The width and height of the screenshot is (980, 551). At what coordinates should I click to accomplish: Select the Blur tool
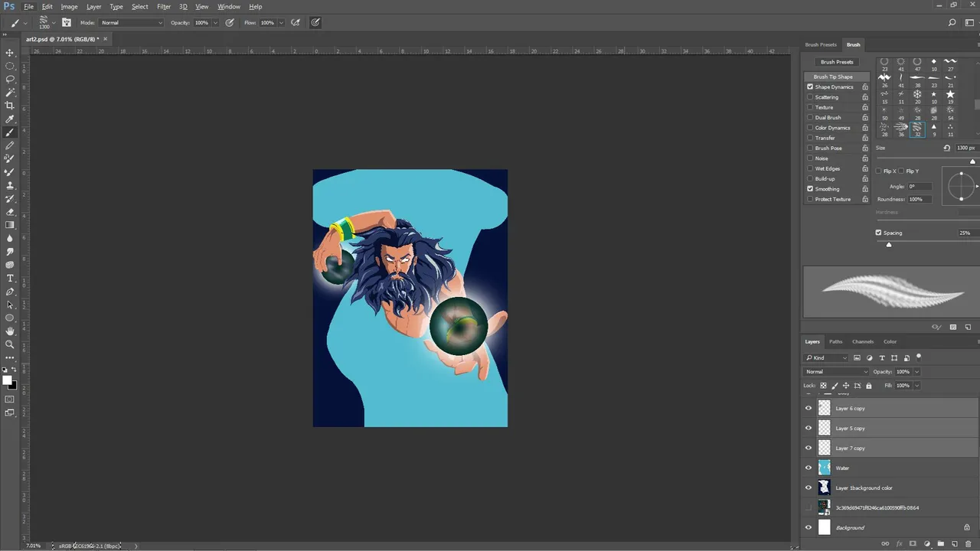tap(10, 238)
